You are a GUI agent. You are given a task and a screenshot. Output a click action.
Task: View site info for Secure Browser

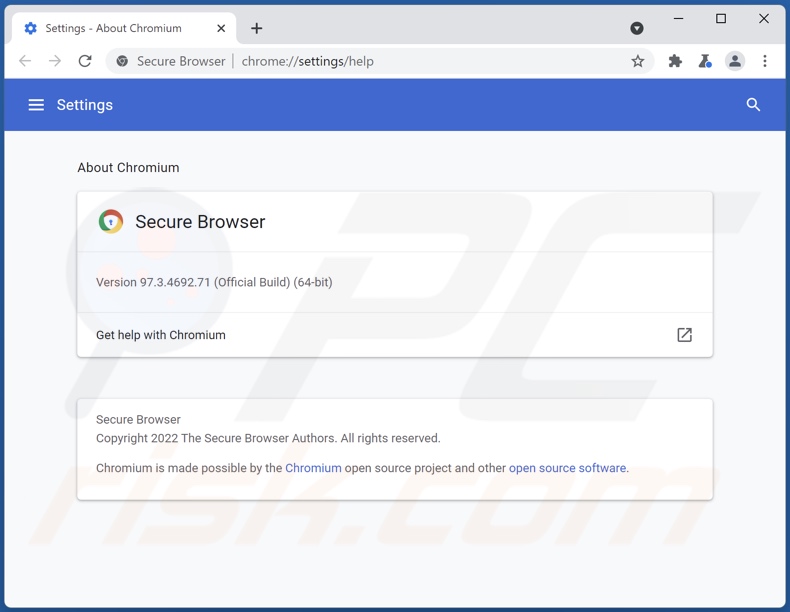[x=123, y=61]
